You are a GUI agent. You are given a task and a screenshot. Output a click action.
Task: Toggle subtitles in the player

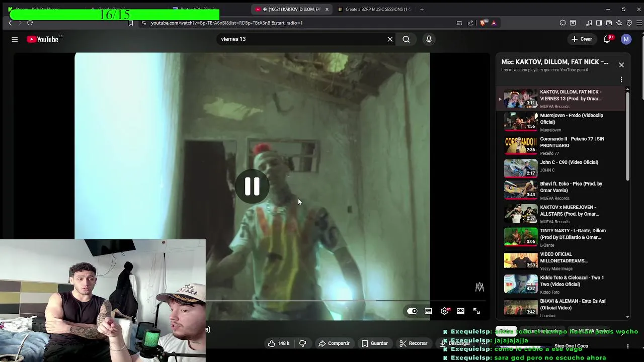pos(428,311)
